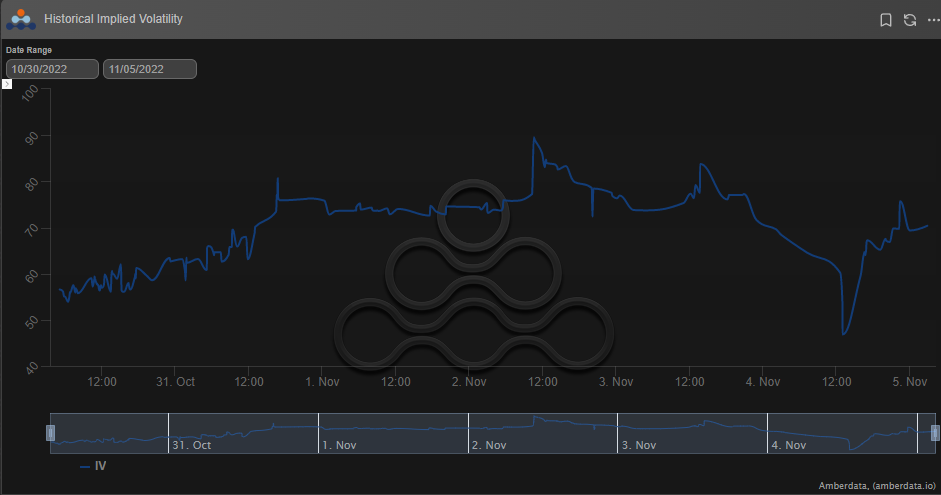The image size is (941, 495).
Task: Click the 2. Nov navigator section
Action: [x=543, y=433]
